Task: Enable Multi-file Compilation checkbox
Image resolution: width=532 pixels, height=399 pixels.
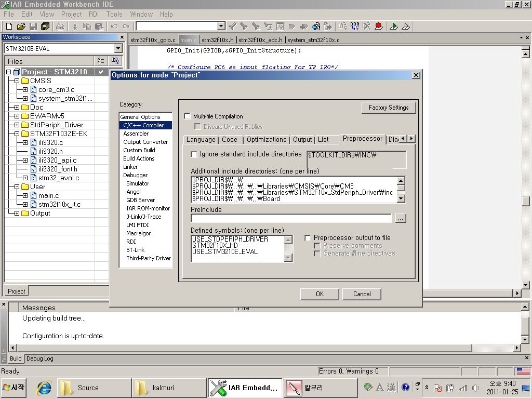Action: pyautogui.click(x=187, y=116)
